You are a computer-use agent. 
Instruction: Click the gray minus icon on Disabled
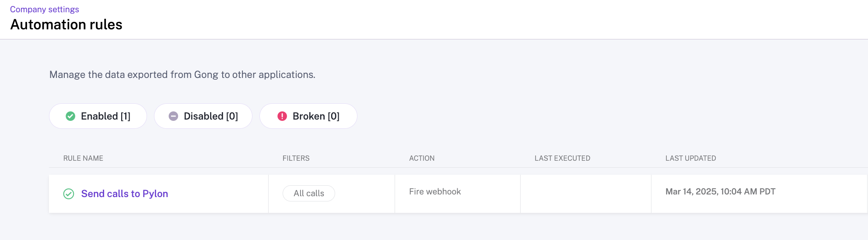(173, 116)
